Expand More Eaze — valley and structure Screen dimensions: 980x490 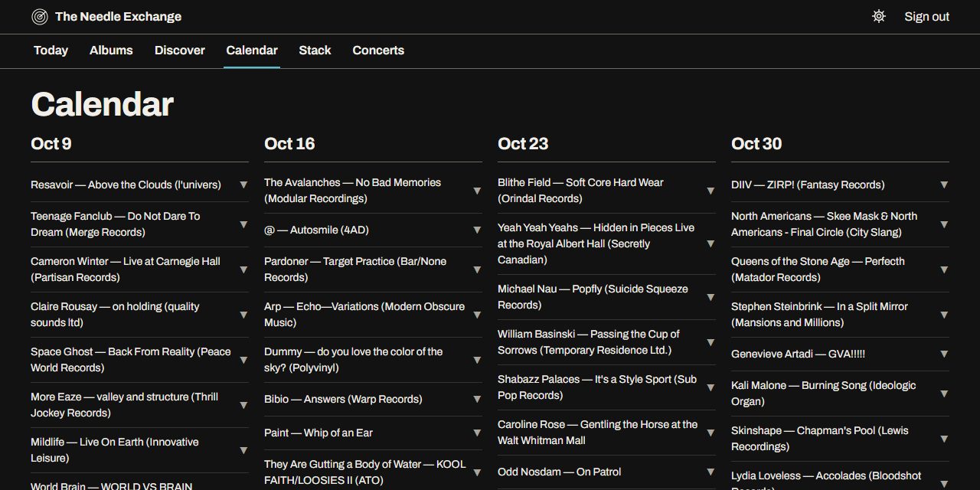click(x=139, y=405)
